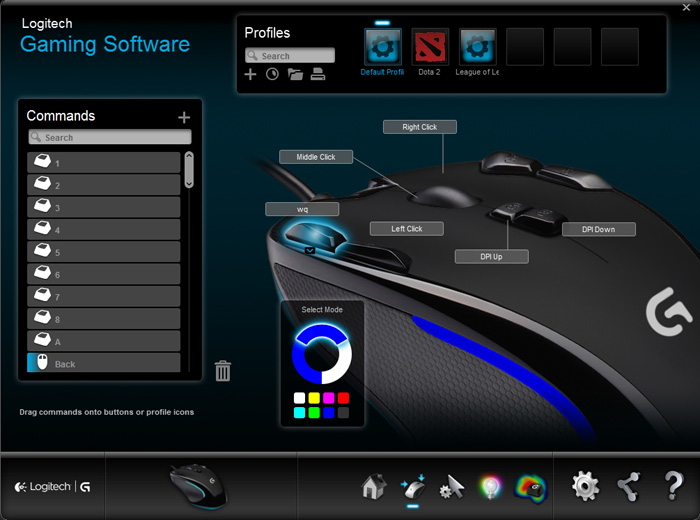This screenshot has height=520, width=700.
Task: Open the import/export profile folder icon
Action: pos(295,74)
